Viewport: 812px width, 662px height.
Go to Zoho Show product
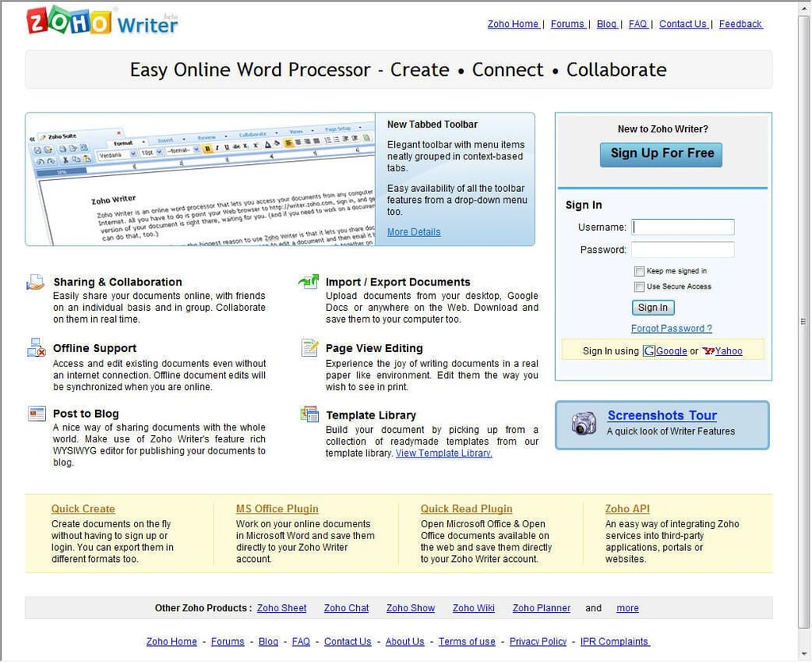(x=411, y=609)
